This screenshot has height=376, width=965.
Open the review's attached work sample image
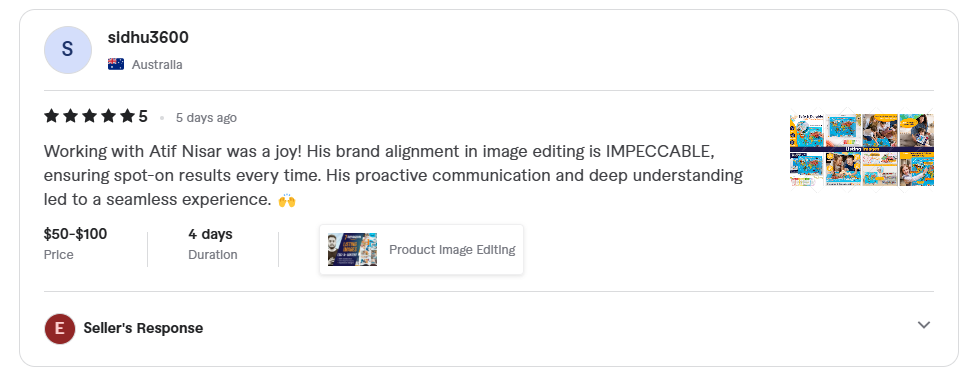click(862, 150)
